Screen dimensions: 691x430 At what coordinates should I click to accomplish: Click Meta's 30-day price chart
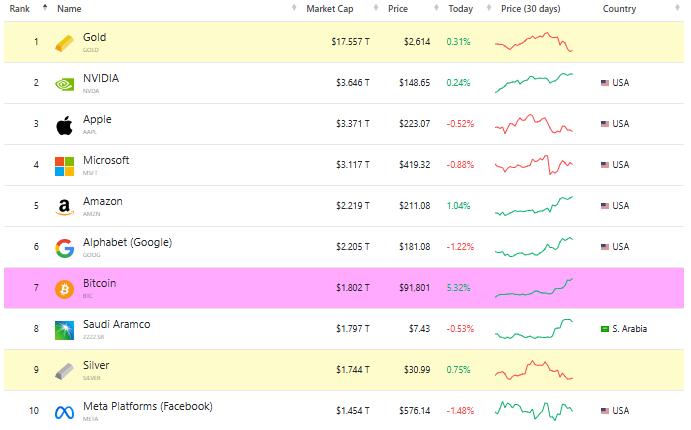click(x=534, y=411)
